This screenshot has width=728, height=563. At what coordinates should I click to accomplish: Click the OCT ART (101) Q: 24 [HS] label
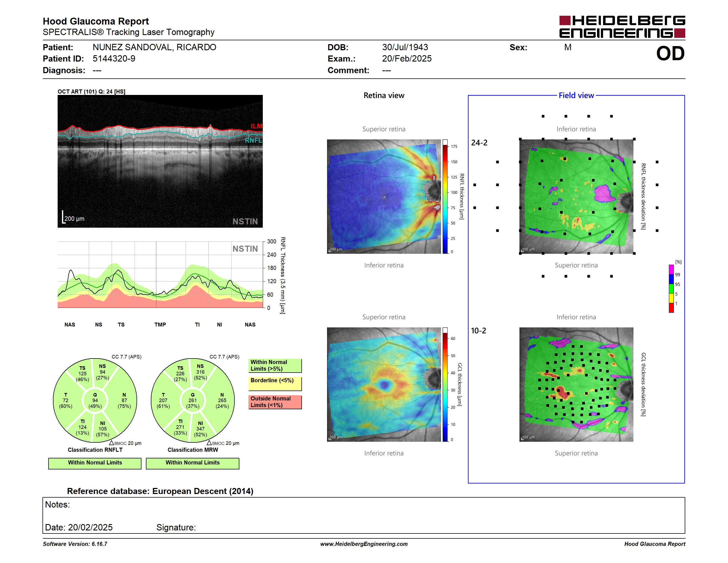click(91, 91)
